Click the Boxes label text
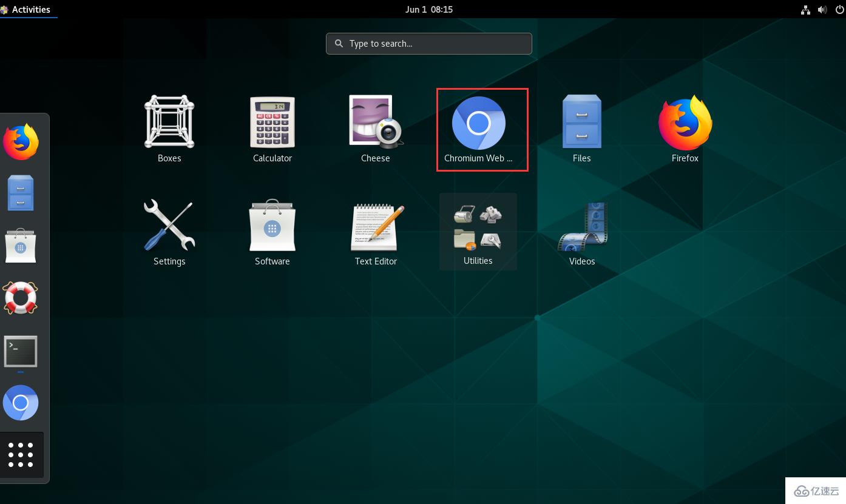 click(x=169, y=158)
